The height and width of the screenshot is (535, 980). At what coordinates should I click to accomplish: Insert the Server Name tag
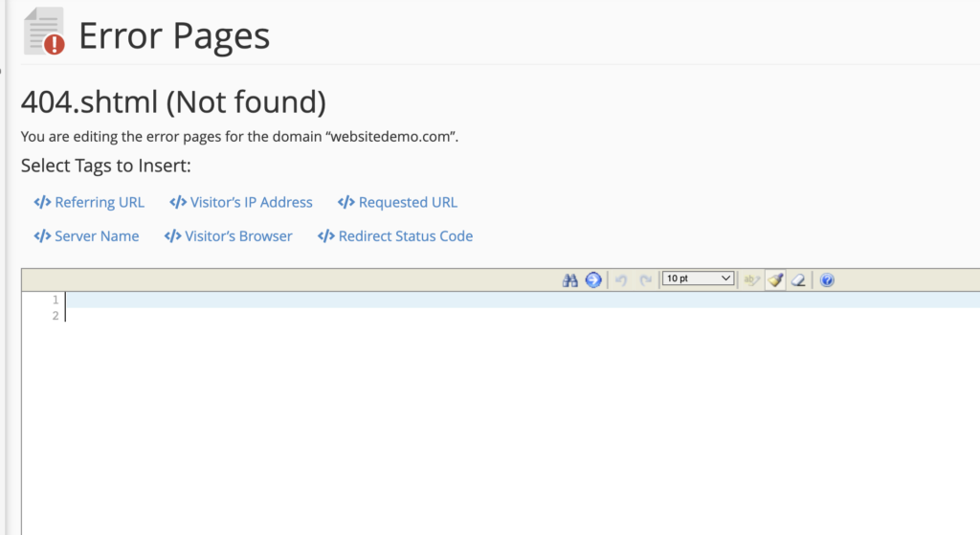click(97, 235)
